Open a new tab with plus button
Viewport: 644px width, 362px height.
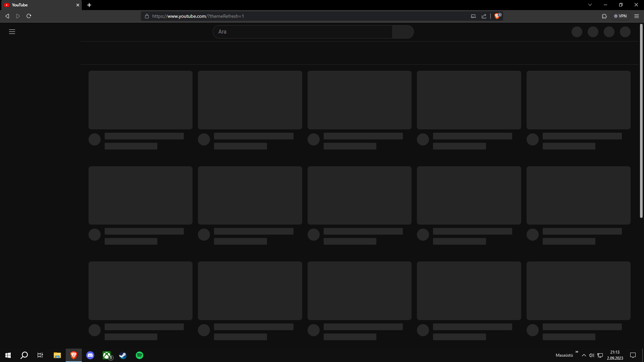(89, 5)
